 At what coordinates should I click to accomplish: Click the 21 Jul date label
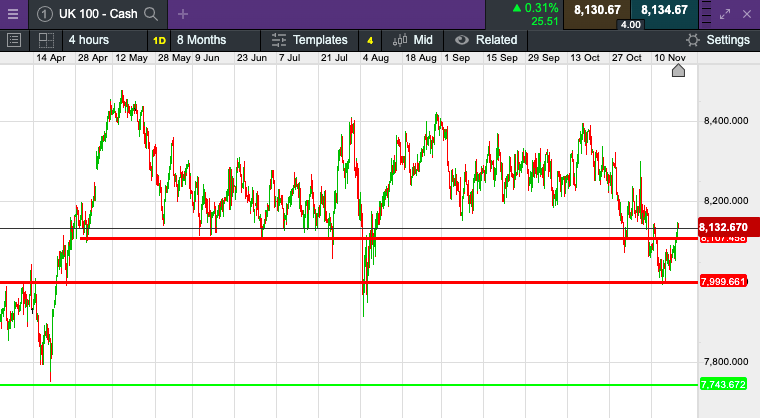click(334, 58)
